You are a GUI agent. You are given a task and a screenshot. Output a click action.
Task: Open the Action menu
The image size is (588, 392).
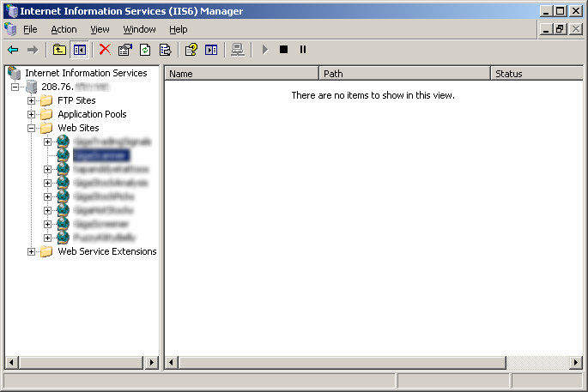click(x=64, y=29)
